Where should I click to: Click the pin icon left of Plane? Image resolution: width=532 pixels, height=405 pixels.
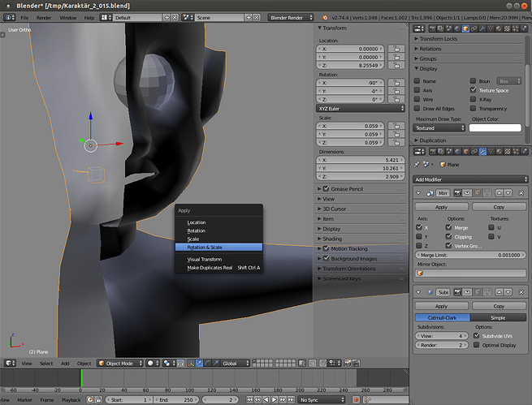tap(417, 165)
